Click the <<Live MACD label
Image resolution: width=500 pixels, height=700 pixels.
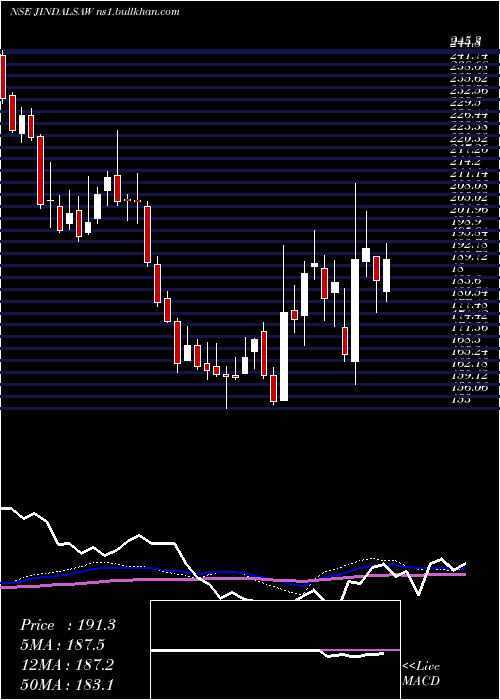[421, 674]
